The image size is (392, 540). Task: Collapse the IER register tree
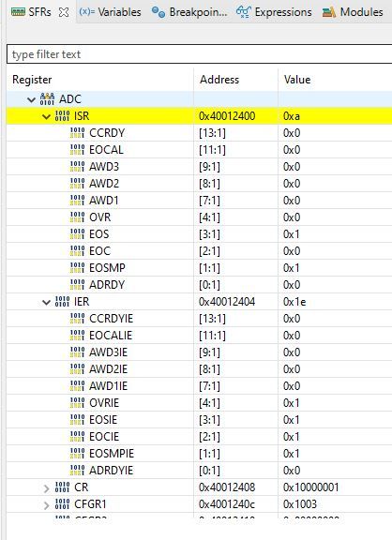[x=46, y=302]
